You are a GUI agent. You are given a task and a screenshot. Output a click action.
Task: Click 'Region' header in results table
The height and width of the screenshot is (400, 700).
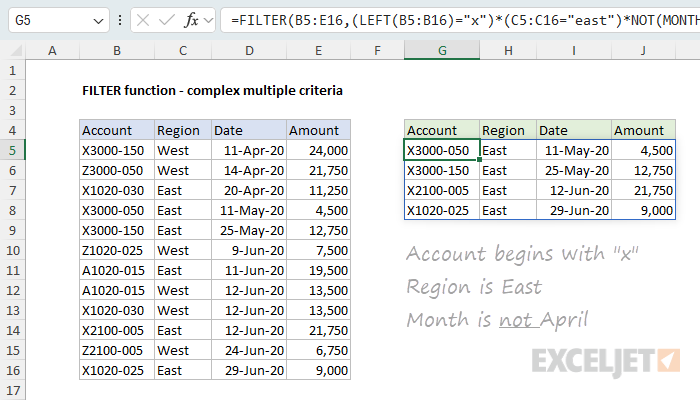click(x=508, y=130)
